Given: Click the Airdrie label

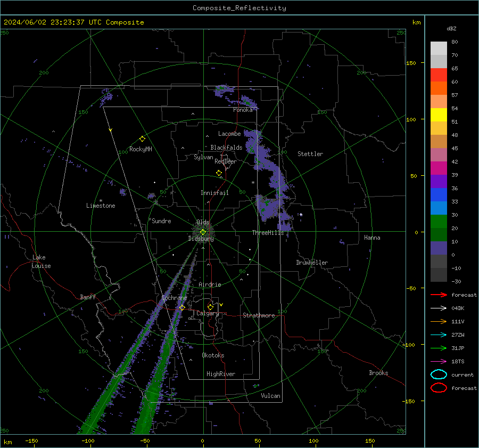Looking at the screenshot, I should (x=210, y=284).
